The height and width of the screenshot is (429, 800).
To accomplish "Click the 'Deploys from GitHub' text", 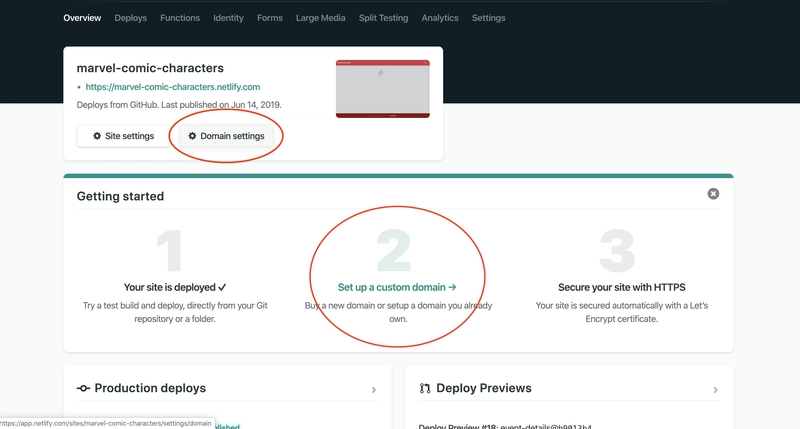I will pyautogui.click(x=117, y=105).
